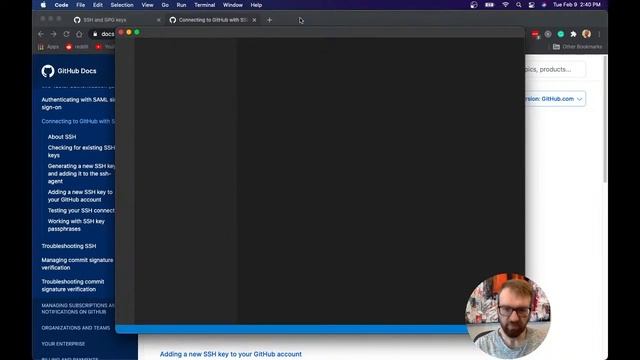Open the Edit menu
This screenshot has height=360, width=640.
pyautogui.click(x=98, y=5)
